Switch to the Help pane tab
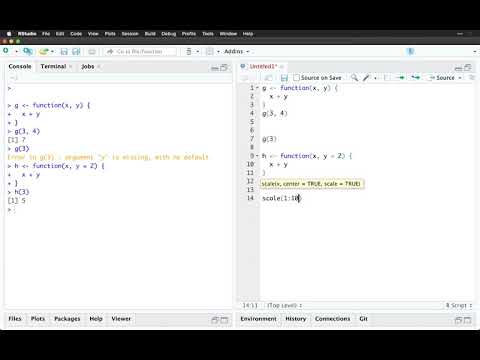Screen dimensions: 480x360 [96, 319]
